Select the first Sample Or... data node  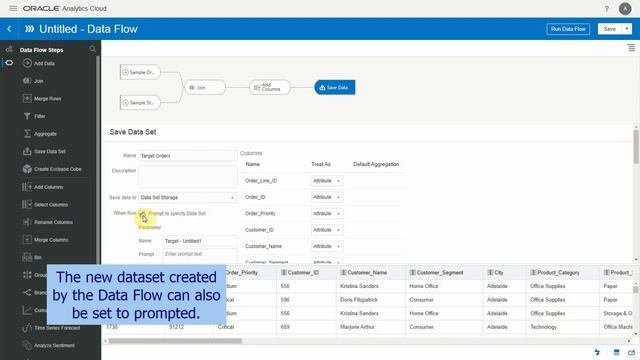[x=140, y=72]
